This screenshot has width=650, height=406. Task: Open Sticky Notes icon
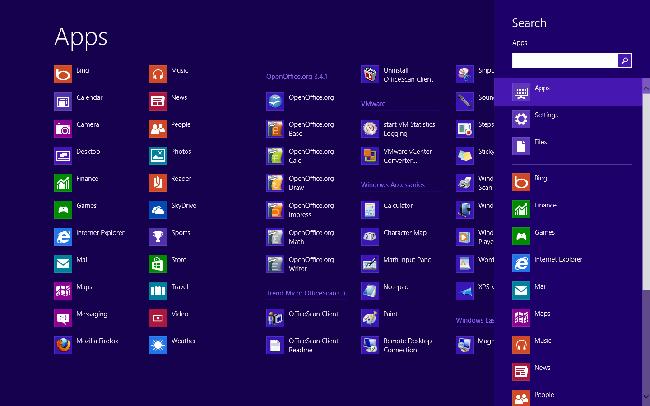[465, 156]
